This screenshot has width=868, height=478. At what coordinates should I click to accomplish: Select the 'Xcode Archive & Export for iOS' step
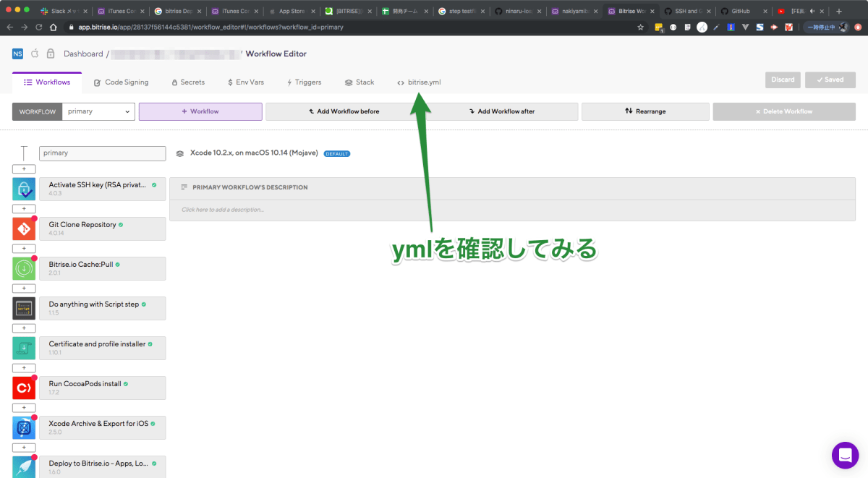click(x=102, y=427)
